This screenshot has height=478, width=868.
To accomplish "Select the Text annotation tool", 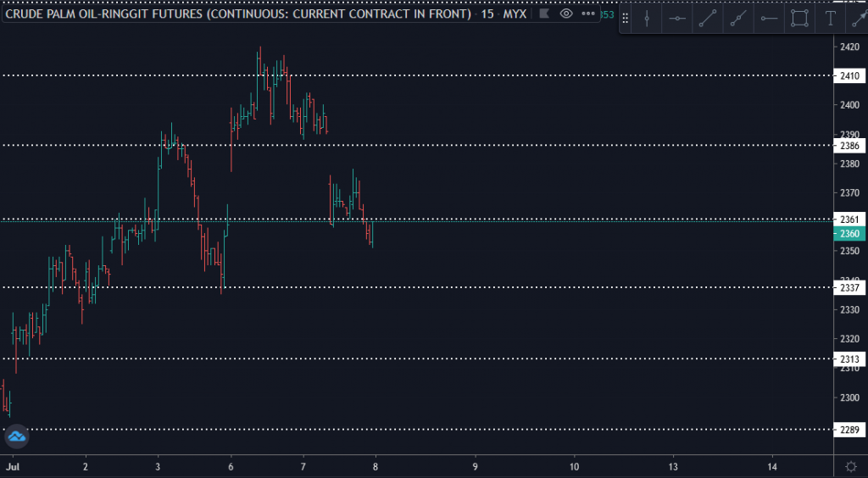I will pyautogui.click(x=831, y=19).
